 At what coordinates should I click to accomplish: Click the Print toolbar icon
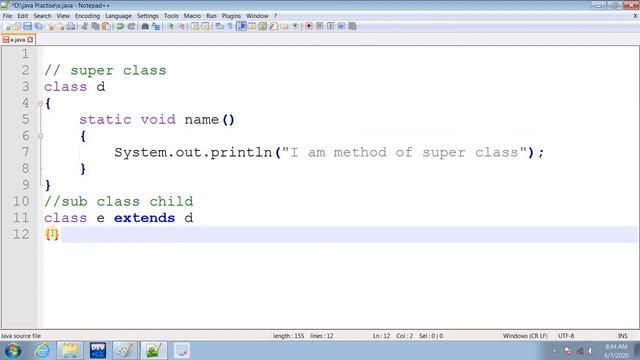coord(71,27)
